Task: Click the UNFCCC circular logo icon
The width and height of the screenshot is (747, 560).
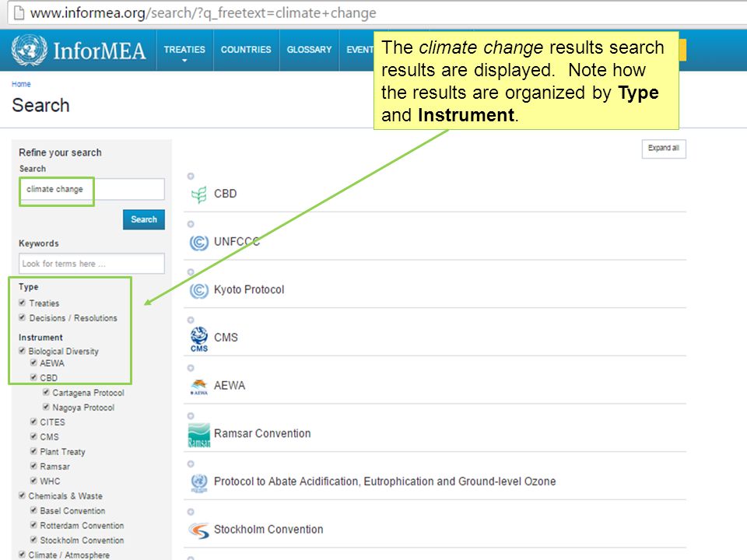Action: tap(198, 243)
